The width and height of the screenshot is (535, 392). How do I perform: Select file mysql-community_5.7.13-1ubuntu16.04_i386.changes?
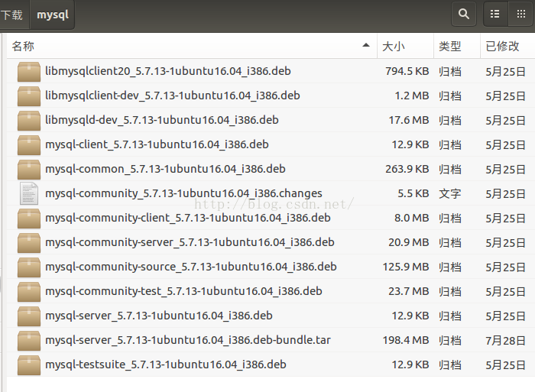coord(183,194)
